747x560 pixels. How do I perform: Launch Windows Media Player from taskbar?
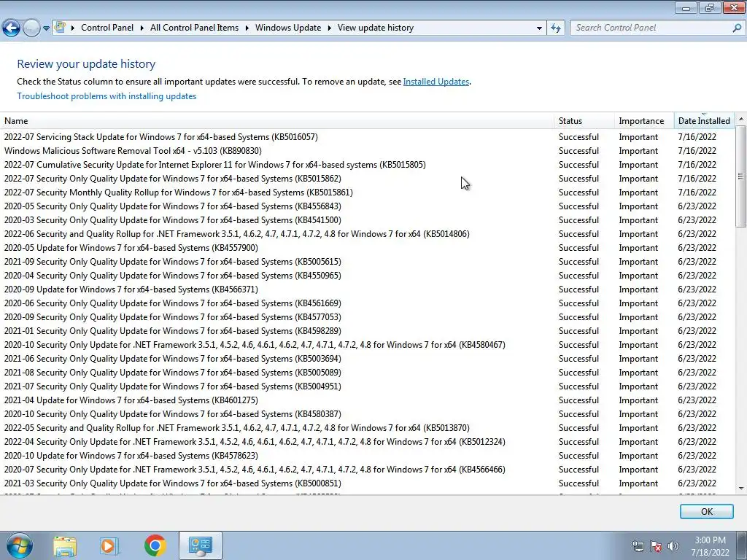pyautogui.click(x=109, y=545)
